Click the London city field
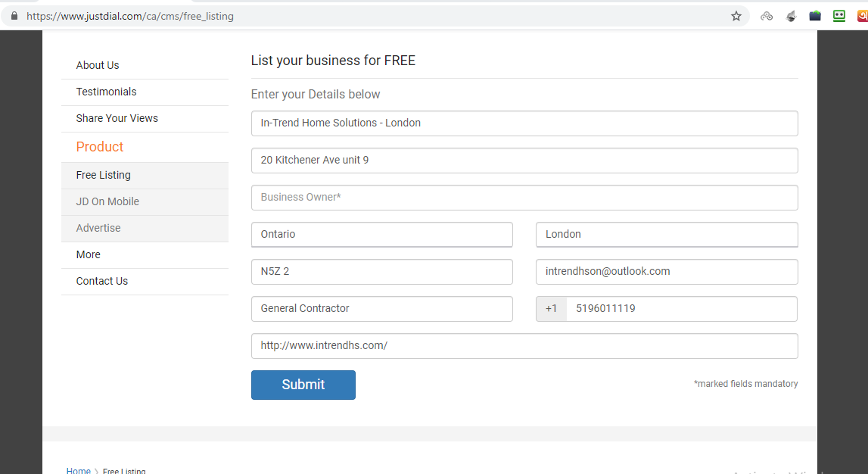Image resolution: width=868 pixels, height=474 pixels. pos(666,235)
